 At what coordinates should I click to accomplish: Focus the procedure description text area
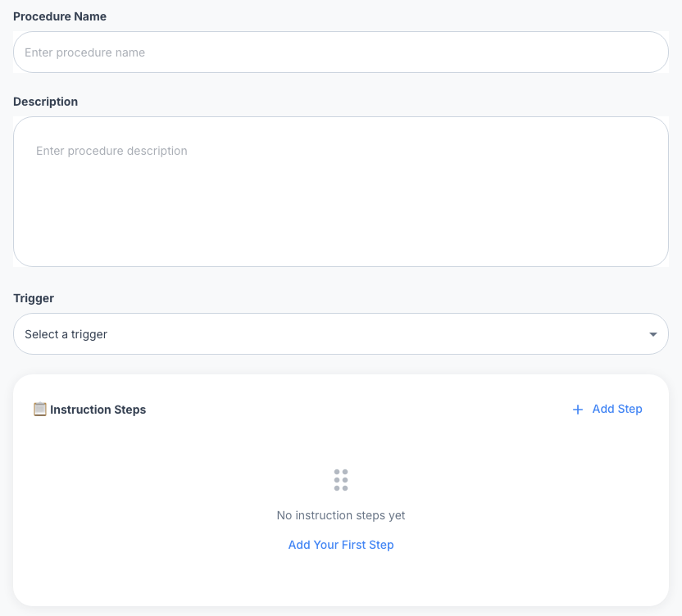340,192
